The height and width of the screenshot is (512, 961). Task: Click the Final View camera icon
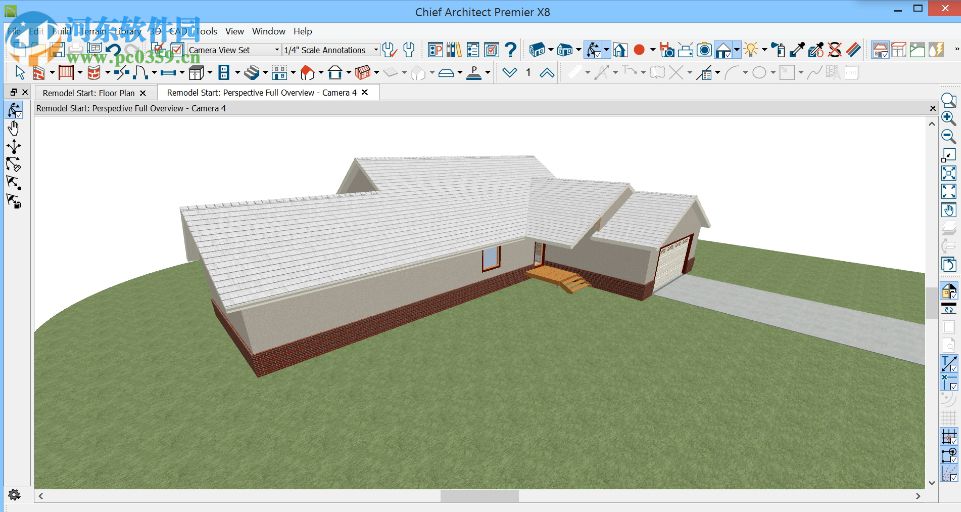pos(704,50)
